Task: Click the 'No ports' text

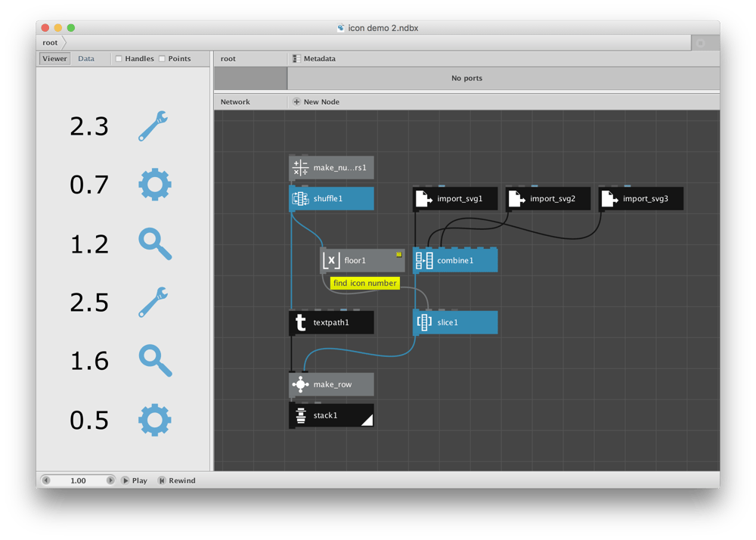Action: tap(466, 78)
